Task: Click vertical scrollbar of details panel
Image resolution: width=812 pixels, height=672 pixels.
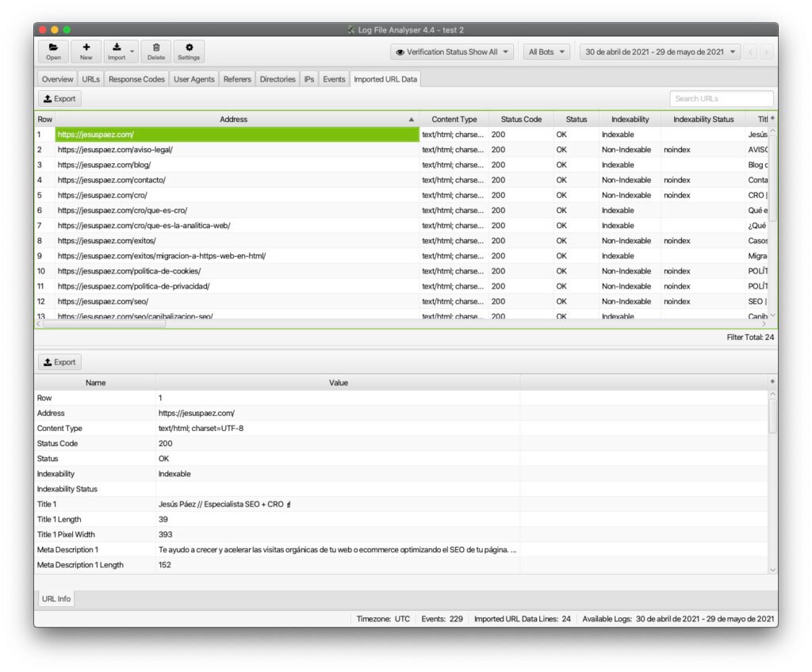Action: [x=772, y=417]
